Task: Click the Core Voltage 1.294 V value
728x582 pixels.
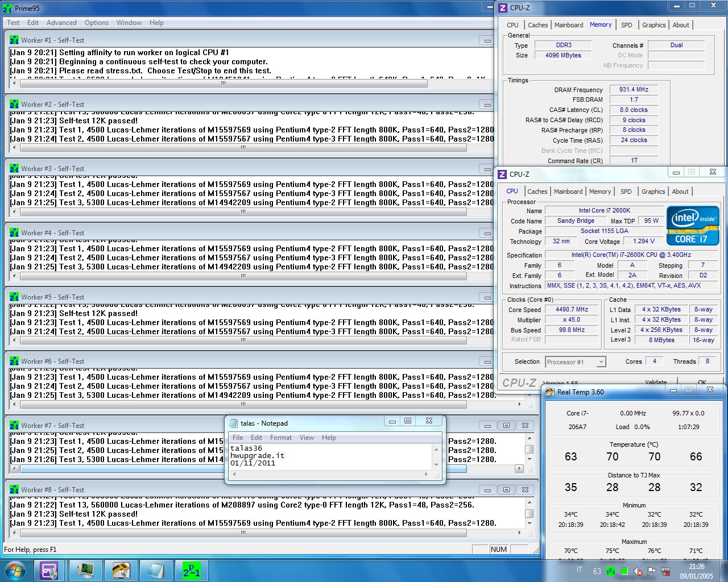Action: point(644,242)
